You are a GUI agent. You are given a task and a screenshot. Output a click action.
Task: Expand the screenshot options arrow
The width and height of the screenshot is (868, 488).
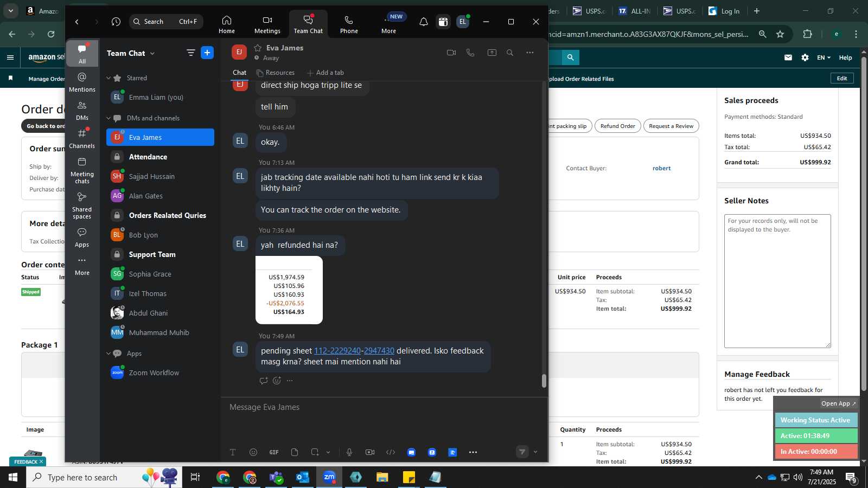328,452
